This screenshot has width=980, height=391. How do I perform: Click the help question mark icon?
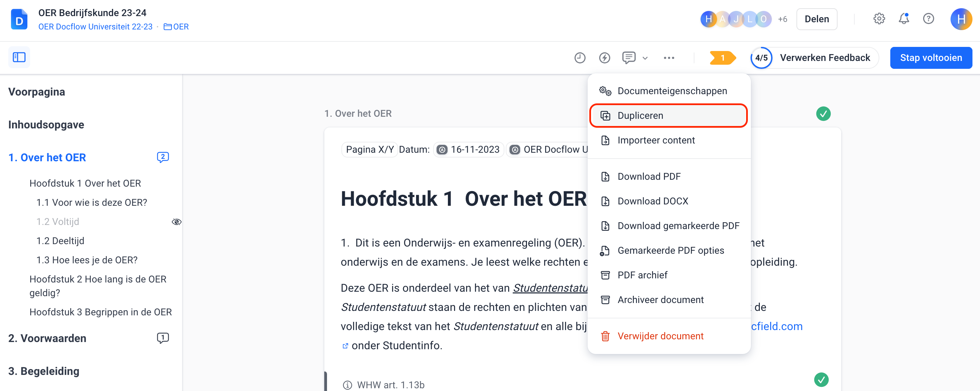coord(928,18)
